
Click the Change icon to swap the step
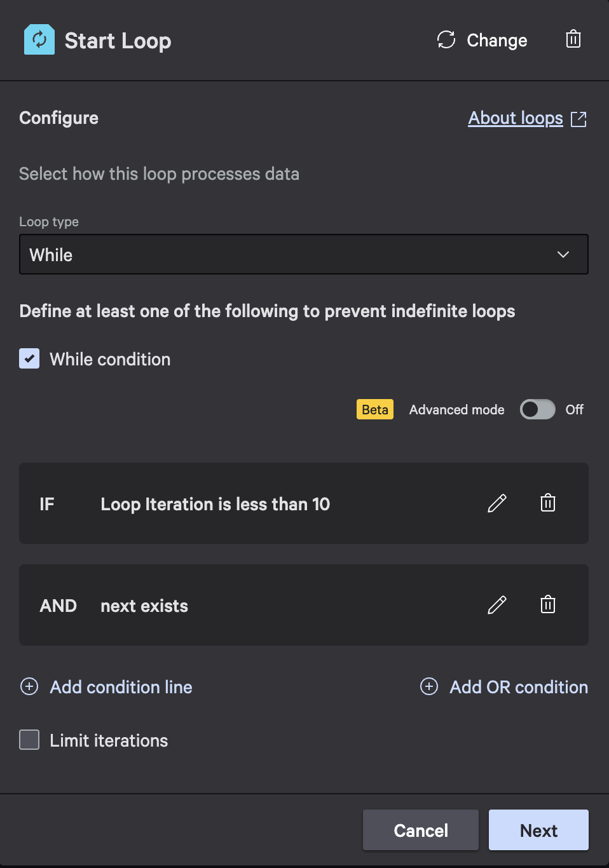click(446, 39)
